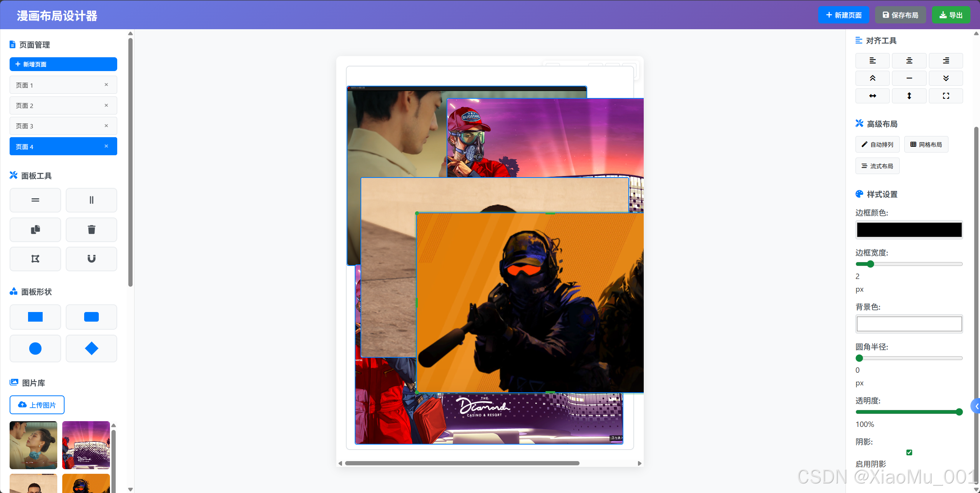Click the 流式布局 button
Viewport: 980px width, 493px height.
[x=877, y=166]
